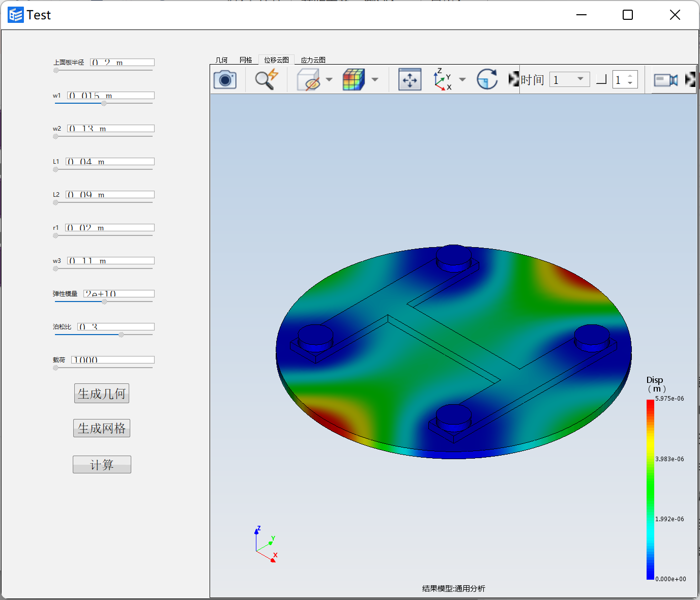Click the legend value 0.000e+00
Screen dimensions: 700x600
click(670, 579)
